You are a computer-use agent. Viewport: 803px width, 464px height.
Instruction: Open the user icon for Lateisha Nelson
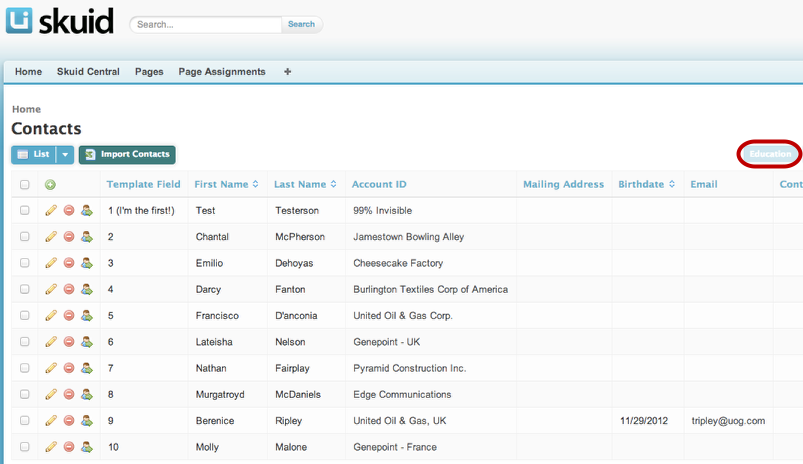[87, 342]
